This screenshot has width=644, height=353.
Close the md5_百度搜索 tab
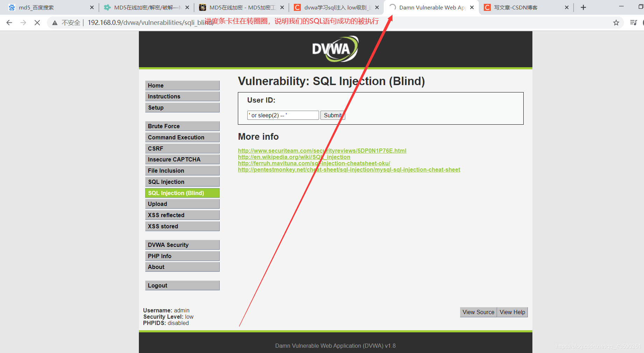(x=92, y=7)
